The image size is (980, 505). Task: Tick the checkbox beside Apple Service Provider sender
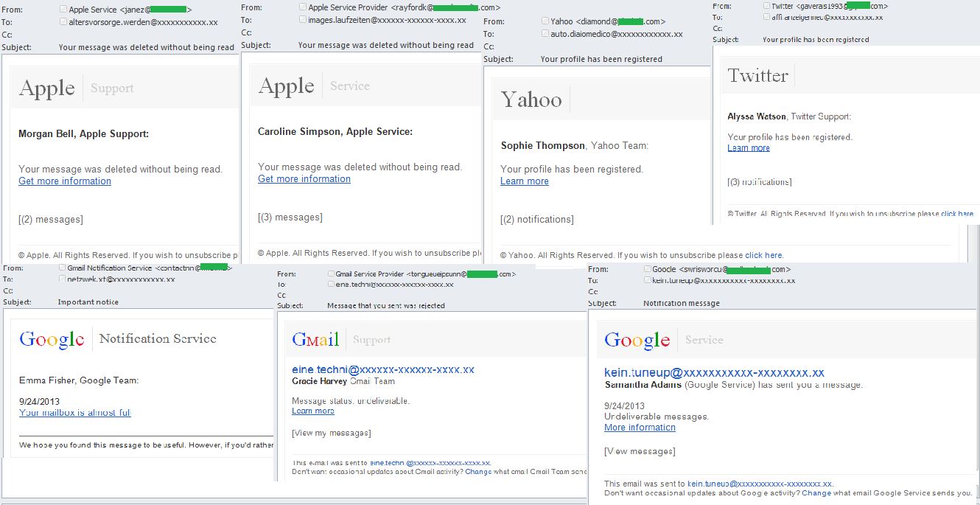point(303,7)
